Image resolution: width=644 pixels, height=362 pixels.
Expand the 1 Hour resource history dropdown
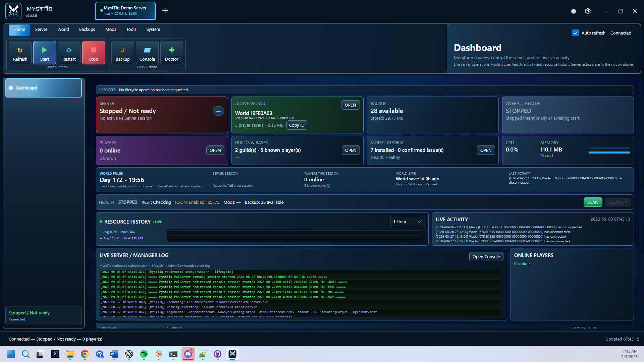click(407, 222)
